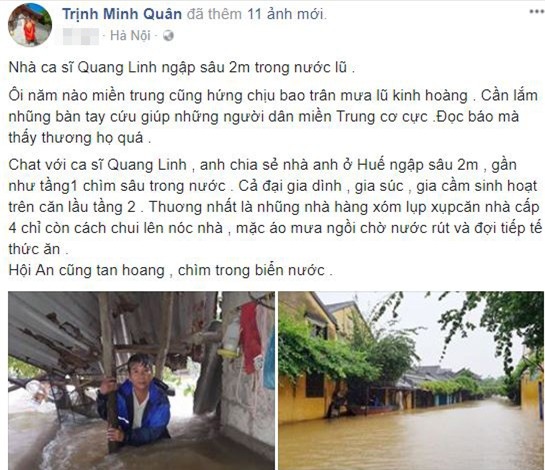Screen dimensions: 545x470
Task: Open photo of man in floodwater
Action: point(141,381)
